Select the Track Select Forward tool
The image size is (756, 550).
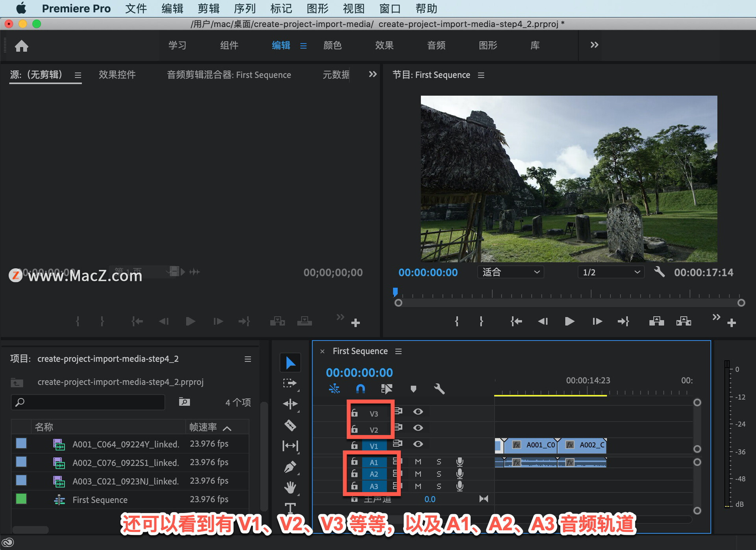pyautogui.click(x=290, y=383)
